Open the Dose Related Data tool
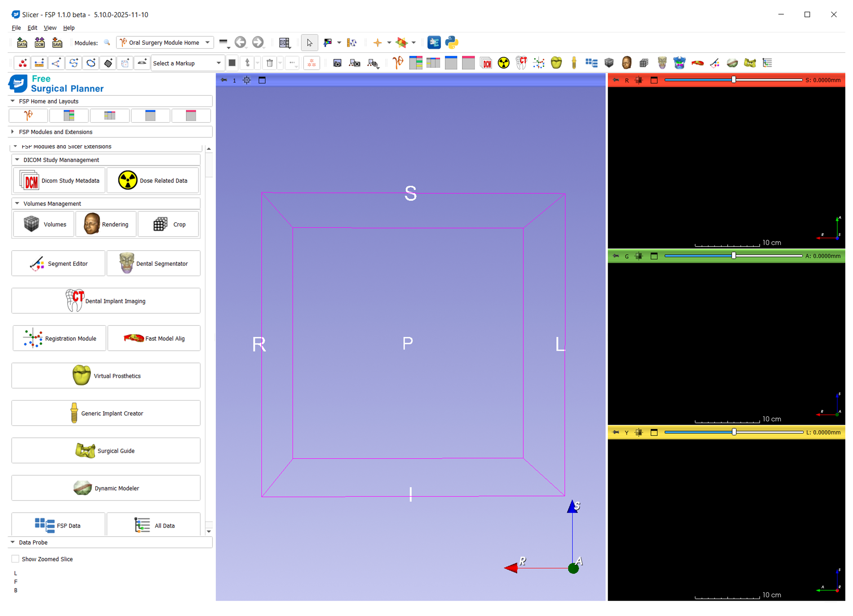This screenshot has width=853, height=616. (153, 181)
